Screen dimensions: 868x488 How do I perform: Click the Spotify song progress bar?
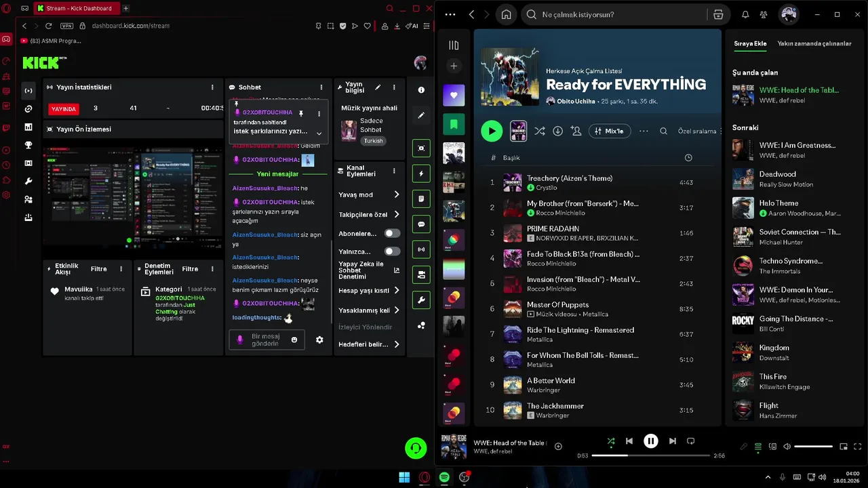tap(650, 455)
